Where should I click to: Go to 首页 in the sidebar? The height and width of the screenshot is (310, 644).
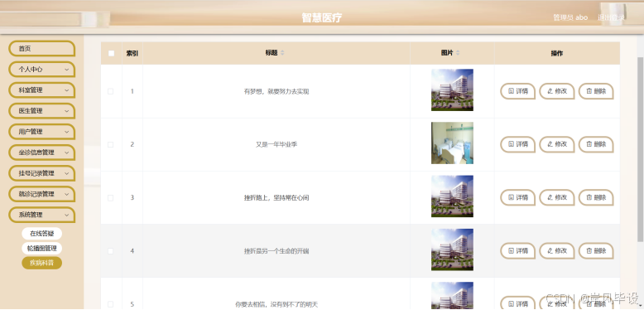coord(42,49)
